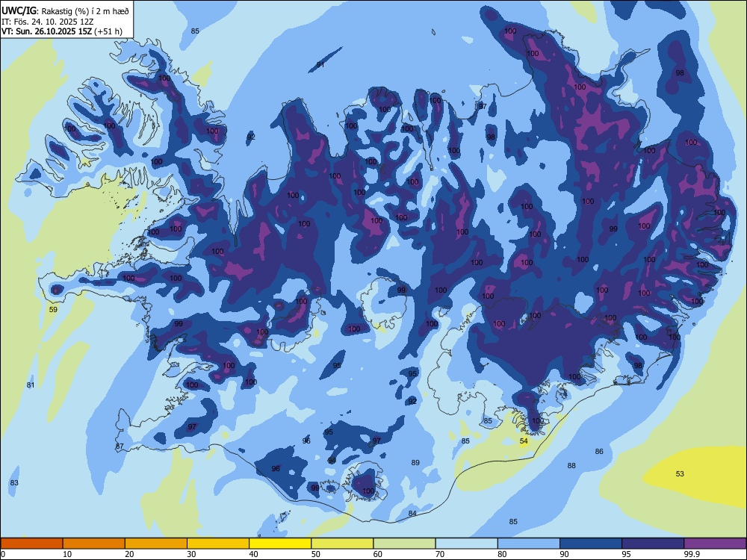Click the medium blue 80–90 legend swatch
This screenshot has width=747, height=560.
point(529,544)
